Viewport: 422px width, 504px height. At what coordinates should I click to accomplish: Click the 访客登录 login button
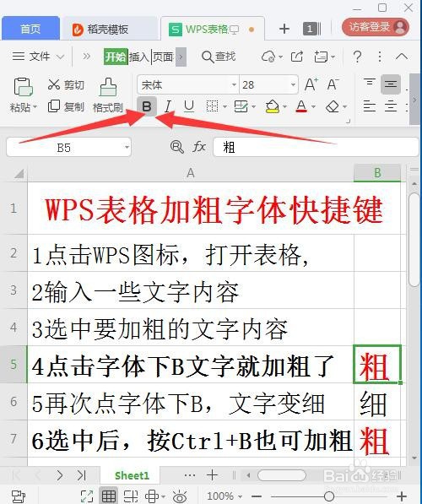click(376, 27)
